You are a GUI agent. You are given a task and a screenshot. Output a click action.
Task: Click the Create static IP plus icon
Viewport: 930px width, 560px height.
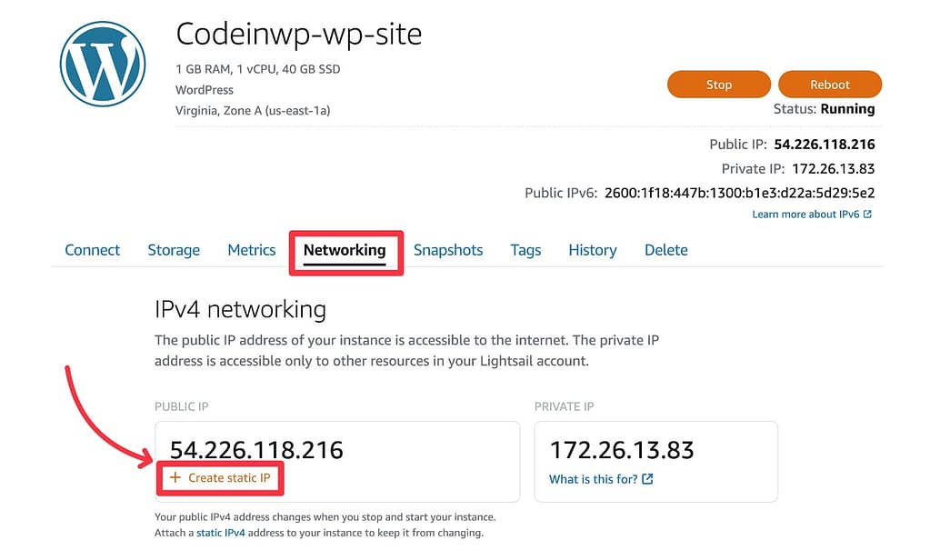click(174, 477)
